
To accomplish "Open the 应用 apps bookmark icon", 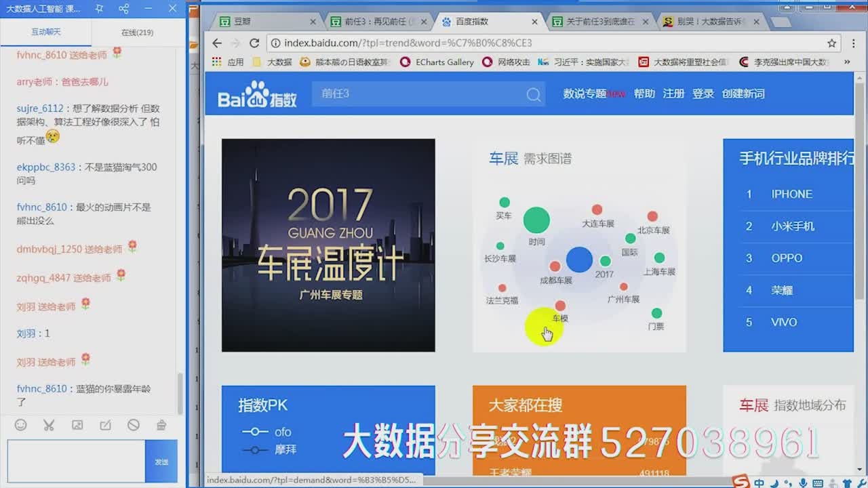I will click(x=228, y=62).
